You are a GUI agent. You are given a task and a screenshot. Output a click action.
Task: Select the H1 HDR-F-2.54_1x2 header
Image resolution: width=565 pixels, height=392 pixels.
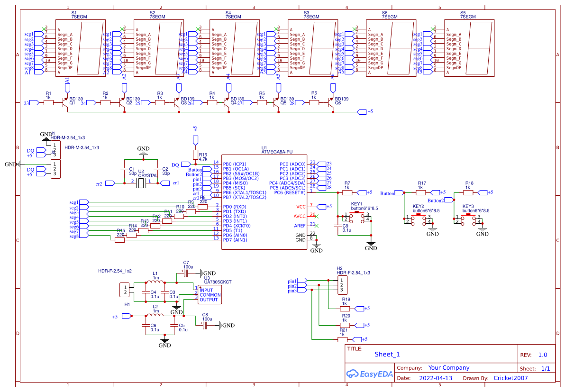(x=125, y=290)
